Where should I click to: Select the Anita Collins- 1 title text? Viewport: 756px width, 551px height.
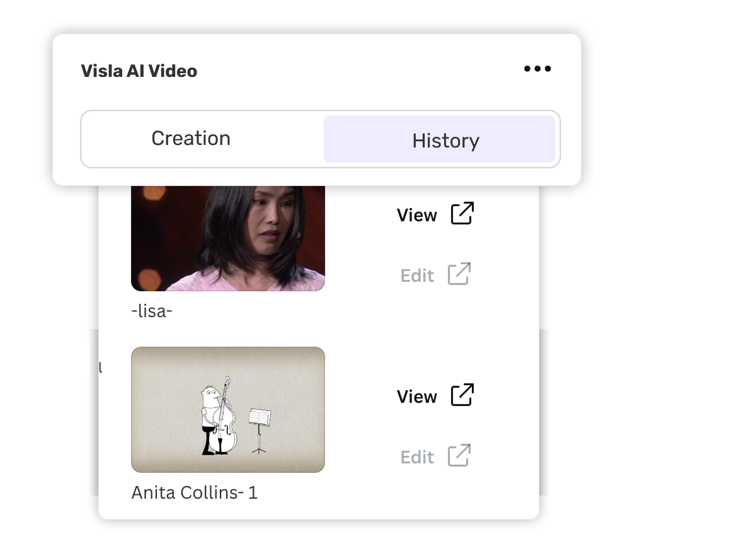click(195, 492)
